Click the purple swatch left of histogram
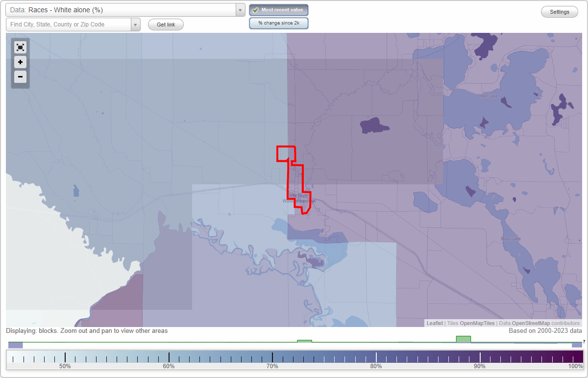The image size is (588, 378). coord(15,345)
